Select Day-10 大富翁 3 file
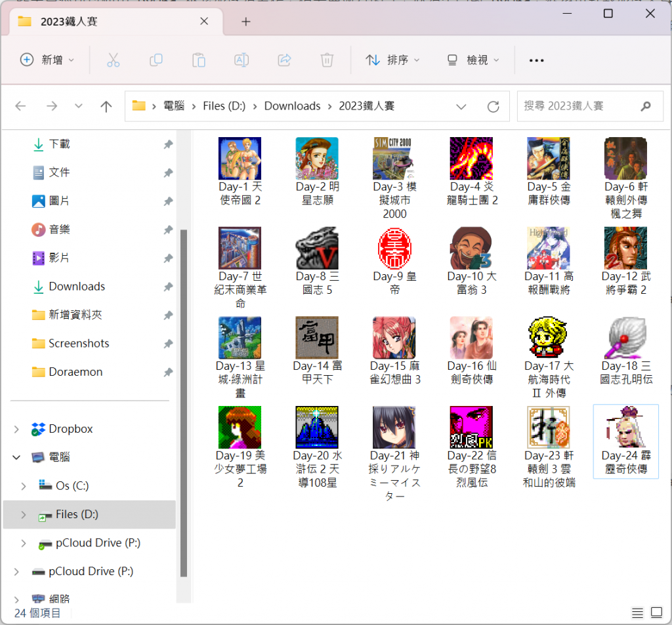The image size is (672, 625). [x=471, y=261]
